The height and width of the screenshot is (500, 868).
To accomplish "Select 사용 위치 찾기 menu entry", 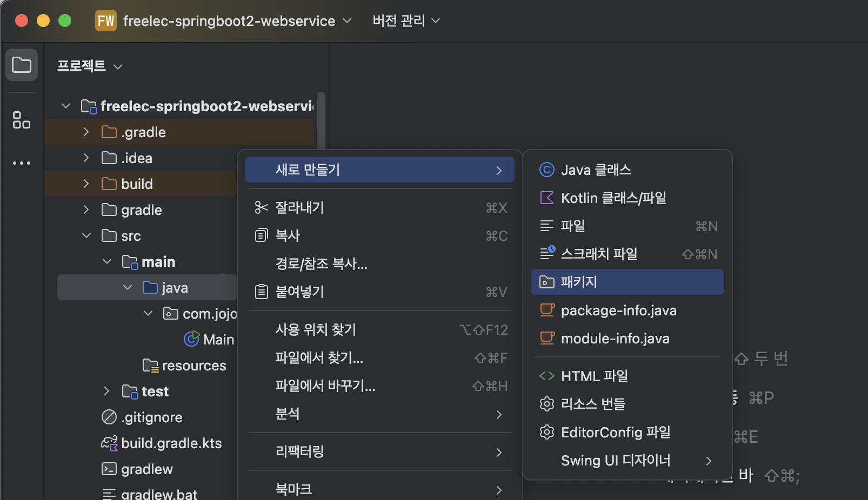I will click(x=379, y=329).
